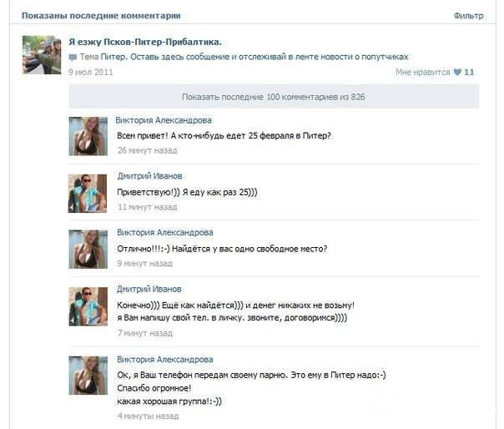This screenshot has width=504, height=429.
Task: Open the Мне нравится like link
Action: [423, 72]
